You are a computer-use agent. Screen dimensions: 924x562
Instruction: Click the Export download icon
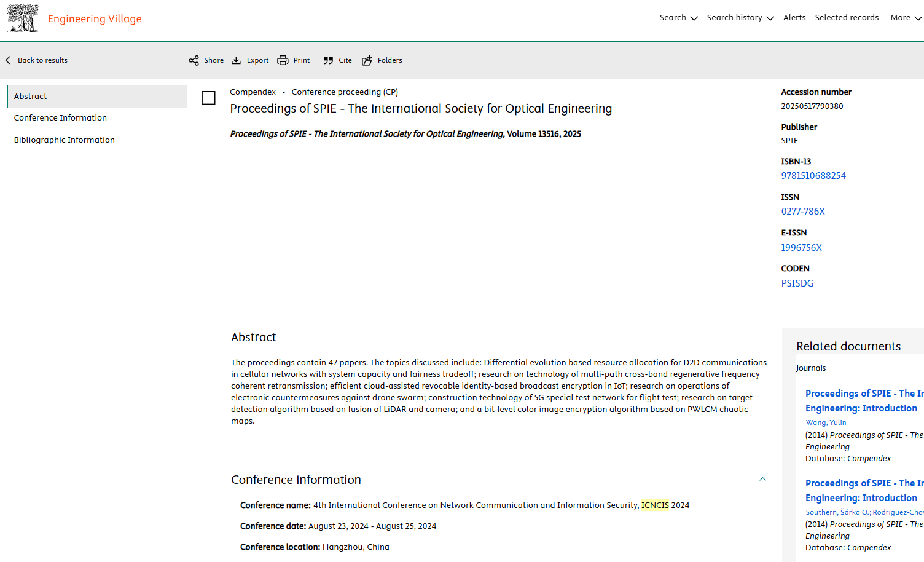point(236,60)
